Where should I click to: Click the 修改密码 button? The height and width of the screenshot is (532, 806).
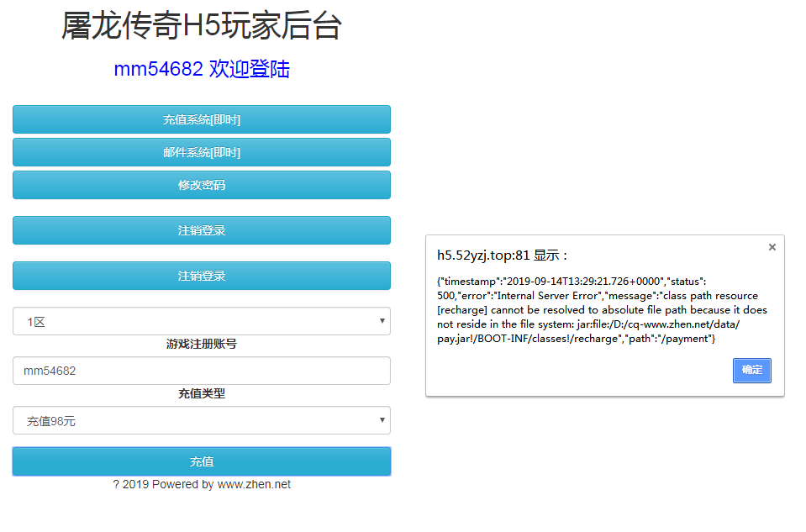[x=202, y=185]
